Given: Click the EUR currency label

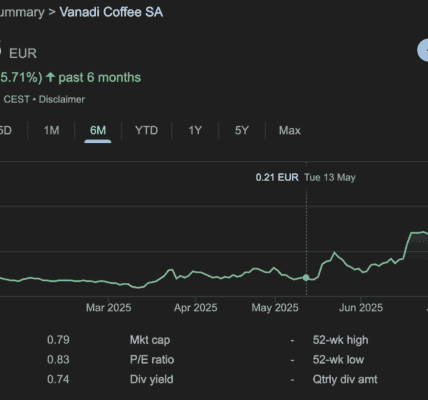Looking at the screenshot, I should (x=23, y=53).
